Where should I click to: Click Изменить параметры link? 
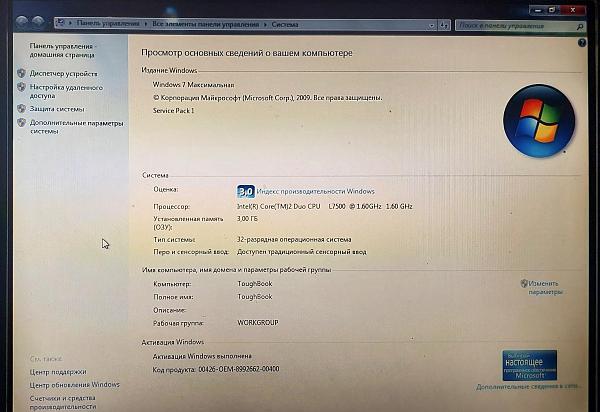pos(545,287)
